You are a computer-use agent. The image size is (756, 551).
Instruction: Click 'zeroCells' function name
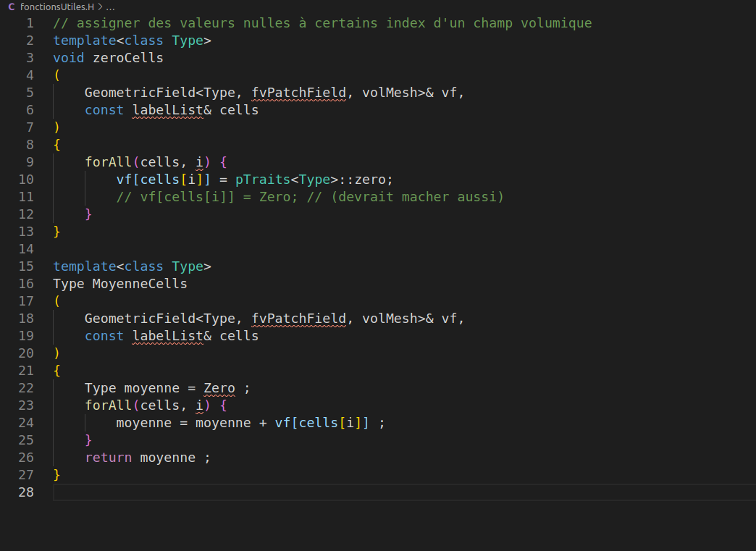click(127, 58)
